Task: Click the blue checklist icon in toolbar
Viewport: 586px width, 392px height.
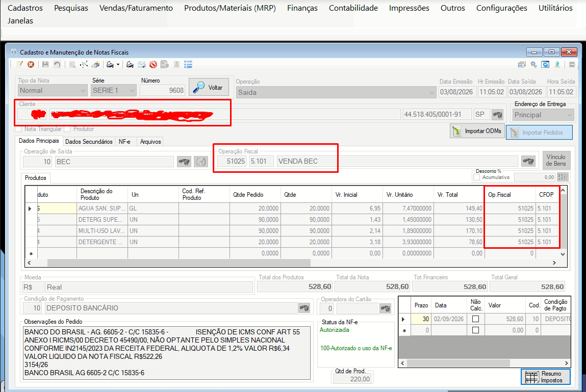Action: pos(188,65)
